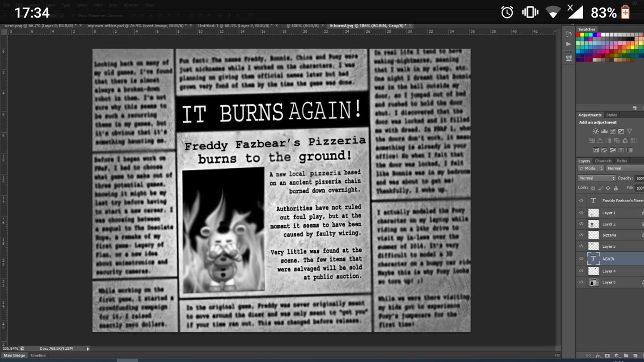
Task: Open the History panel icon
Action: coord(569,34)
